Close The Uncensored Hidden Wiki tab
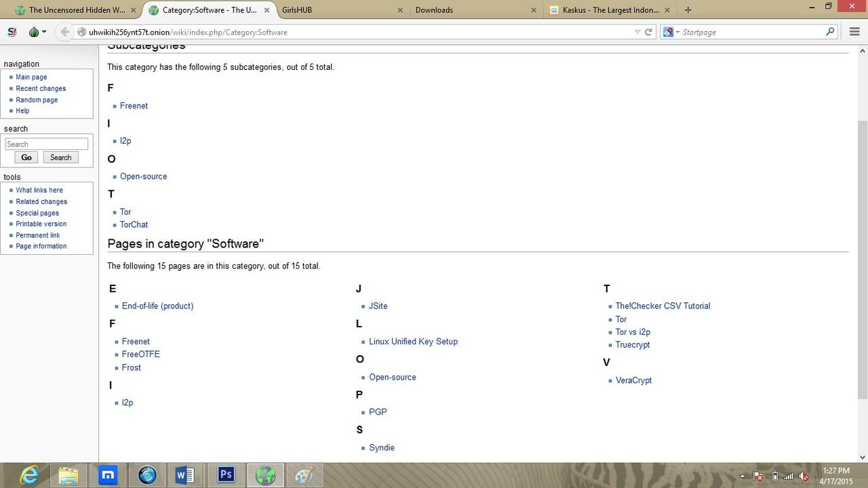The height and width of the screenshot is (488, 868). 132,10
